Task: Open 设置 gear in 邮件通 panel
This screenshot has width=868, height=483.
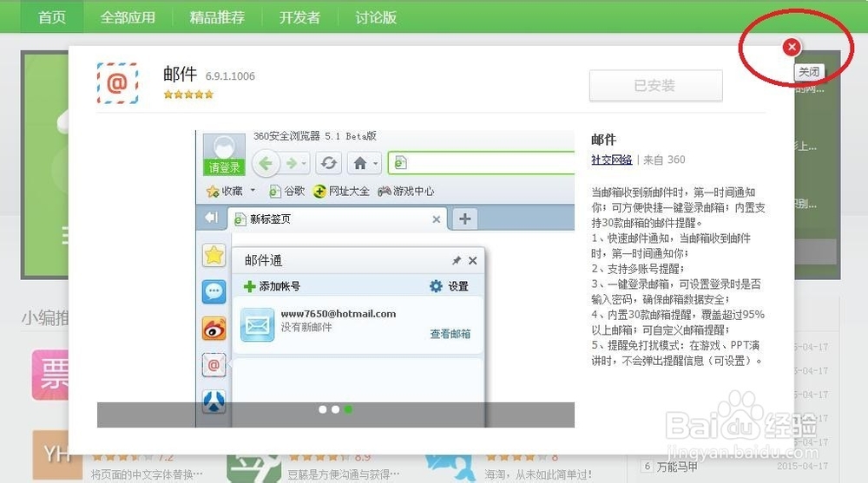Action: (449, 286)
